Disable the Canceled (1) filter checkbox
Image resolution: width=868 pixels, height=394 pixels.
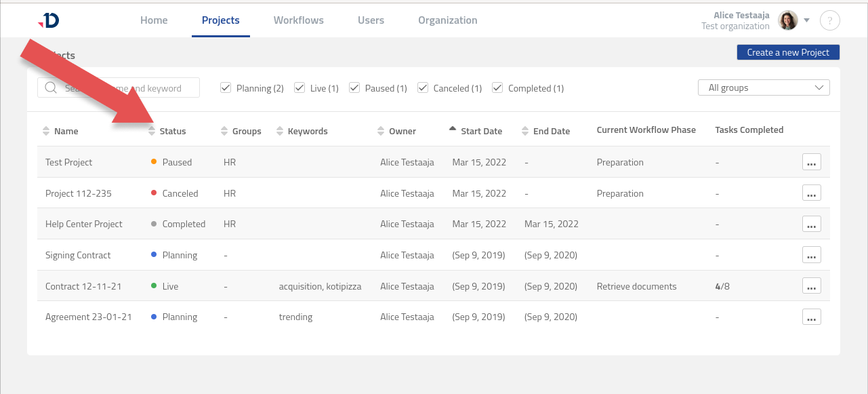423,87
